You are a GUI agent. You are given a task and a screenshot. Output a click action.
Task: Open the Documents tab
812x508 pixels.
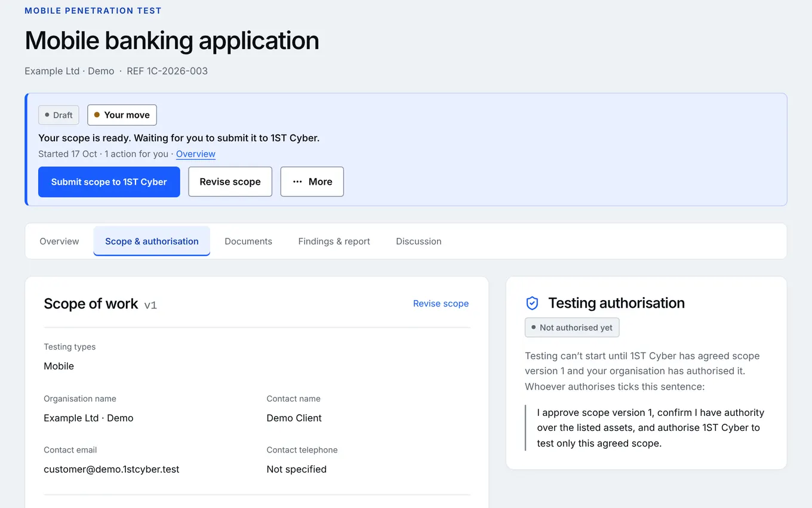click(248, 241)
